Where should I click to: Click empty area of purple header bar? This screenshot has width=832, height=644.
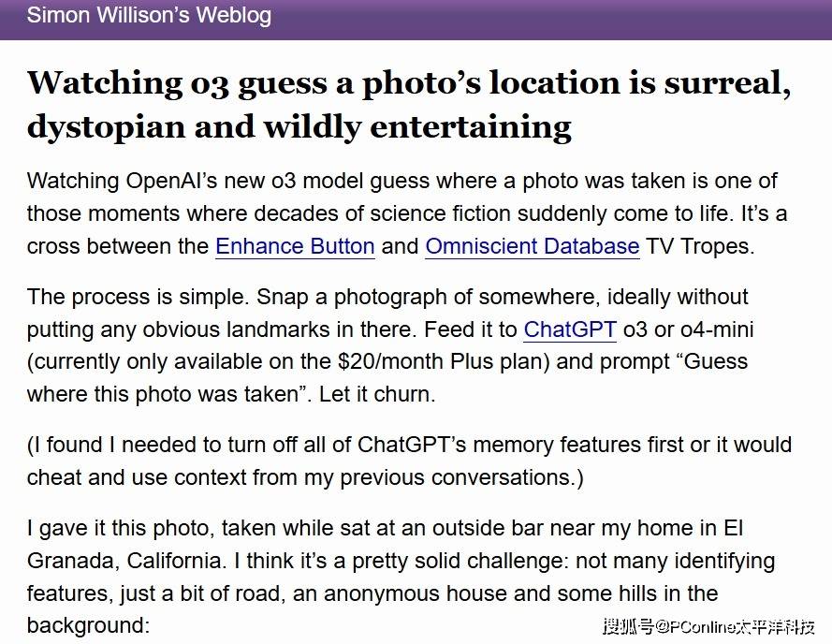tap(562, 17)
